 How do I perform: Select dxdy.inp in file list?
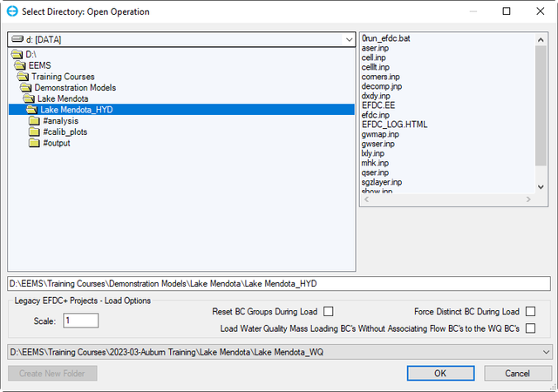[x=376, y=96]
